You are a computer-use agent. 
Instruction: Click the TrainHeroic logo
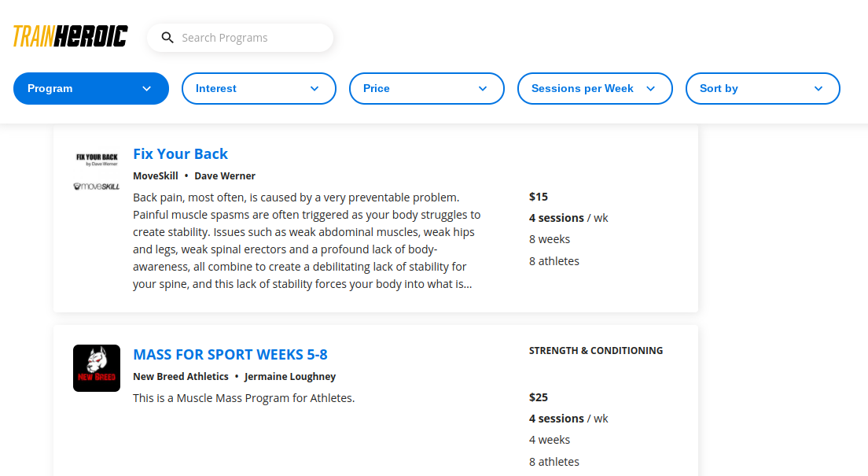(70, 36)
